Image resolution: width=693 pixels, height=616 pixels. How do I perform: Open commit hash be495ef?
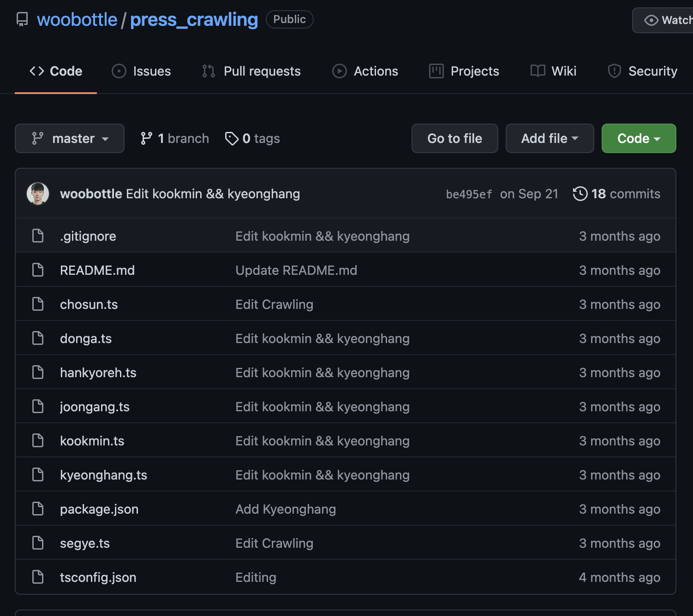pos(469,194)
